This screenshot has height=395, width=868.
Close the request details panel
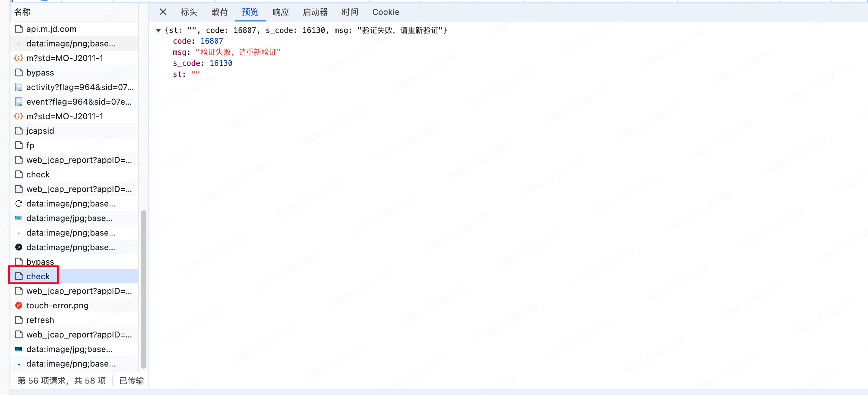pyautogui.click(x=163, y=12)
